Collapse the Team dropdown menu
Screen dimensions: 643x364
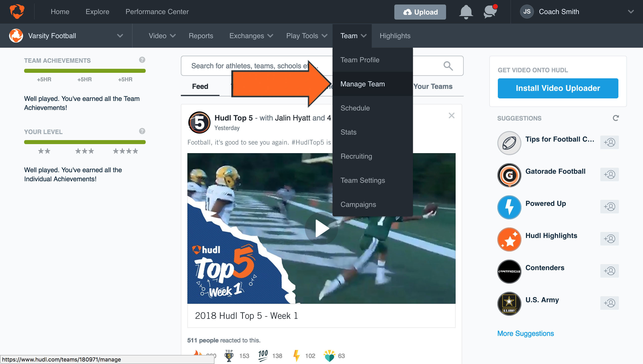point(352,36)
